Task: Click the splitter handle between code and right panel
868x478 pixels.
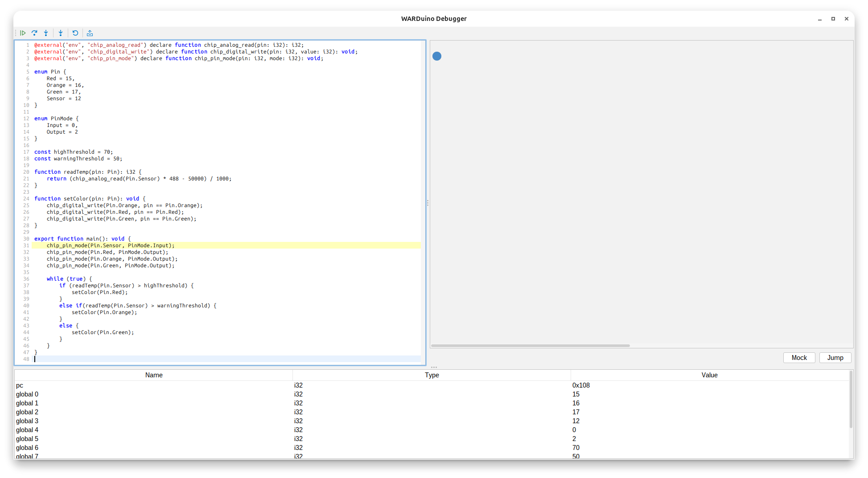Action: (428, 203)
